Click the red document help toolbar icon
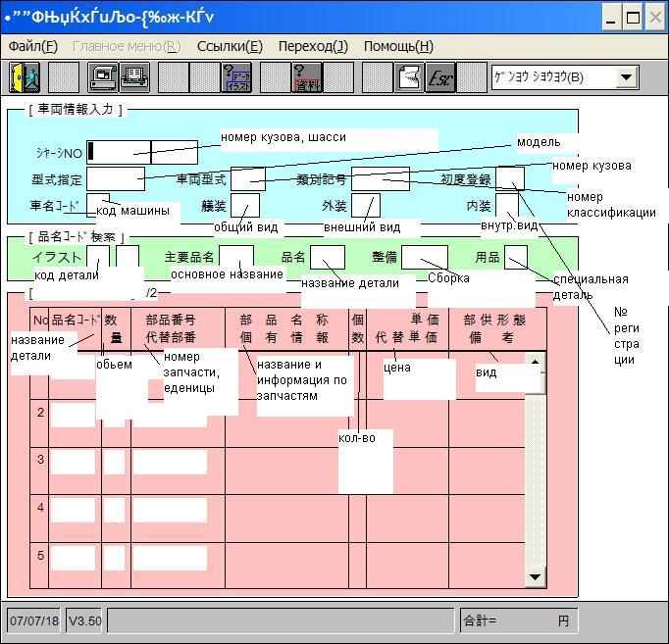Viewport: 669px width, 644px height. [307, 77]
